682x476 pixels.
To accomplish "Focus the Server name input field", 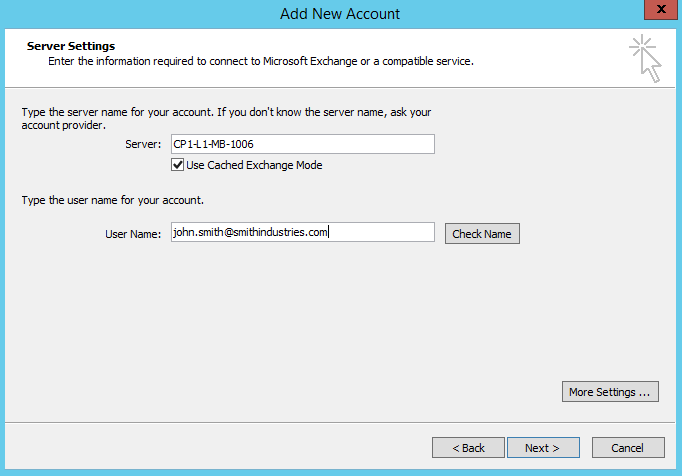I will 301,144.
